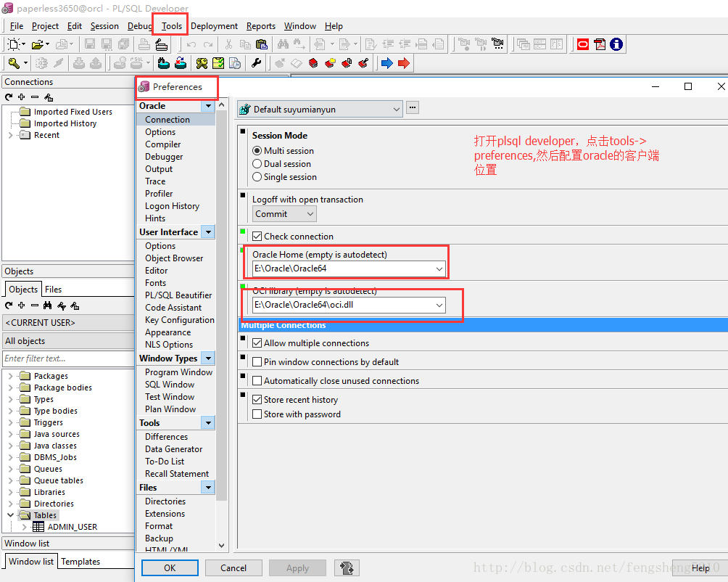This screenshot has width=728, height=582.
Task: Select the Imported History folder
Action: (65, 123)
